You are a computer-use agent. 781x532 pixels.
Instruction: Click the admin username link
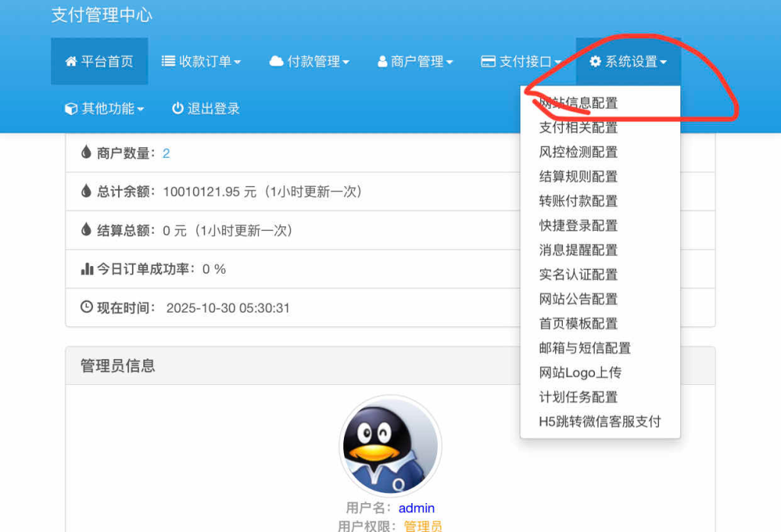pyautogui.click(x=416, y=508)
